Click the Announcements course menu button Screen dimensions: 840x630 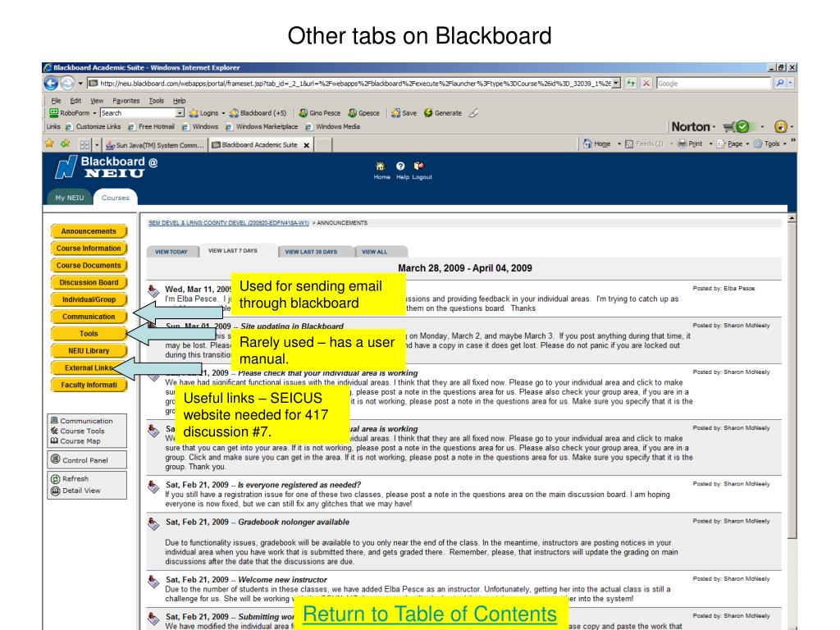click(x=89, y=231)
